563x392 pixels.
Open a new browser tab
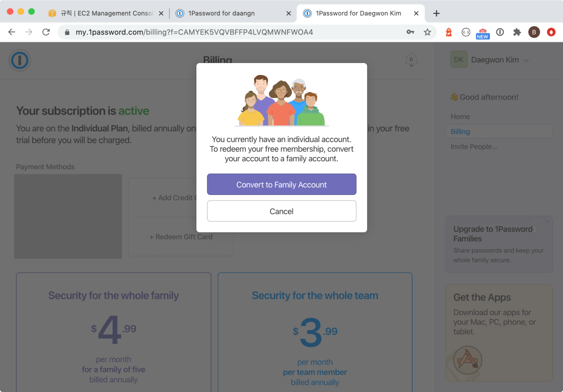(436, 14)
